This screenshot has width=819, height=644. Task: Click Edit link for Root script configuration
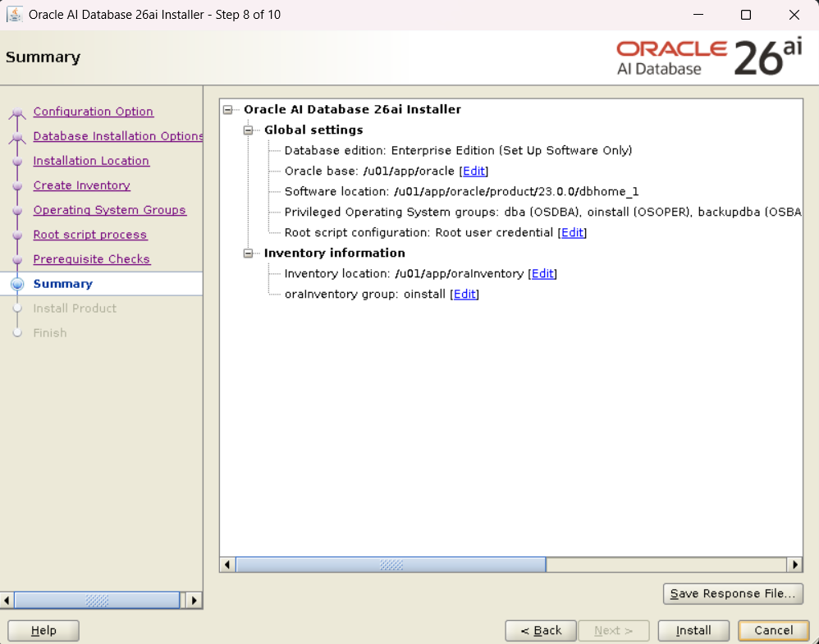[x=572, y=232]
